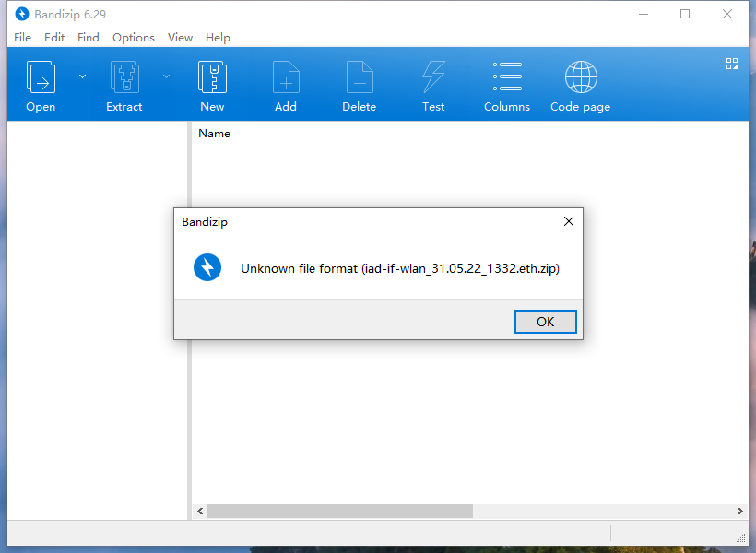Confirm the error dialog with OK
Screen dimensions: 756x553
545,322
